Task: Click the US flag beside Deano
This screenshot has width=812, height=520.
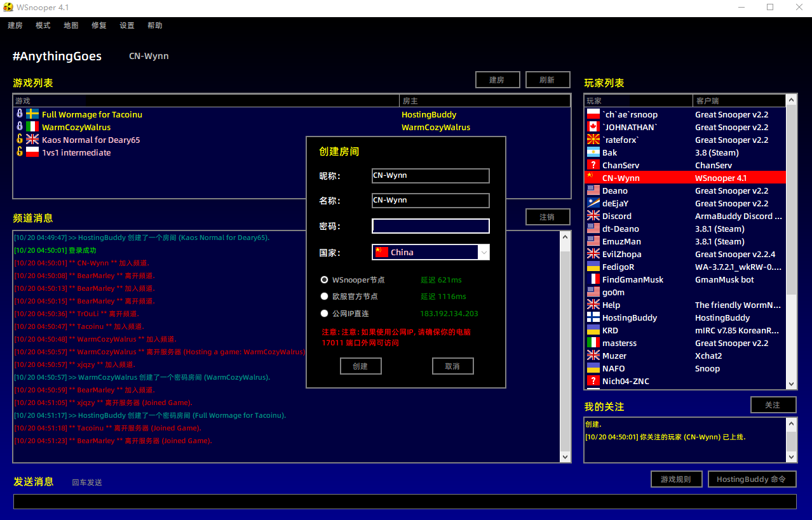Action: tap(593, 190)
